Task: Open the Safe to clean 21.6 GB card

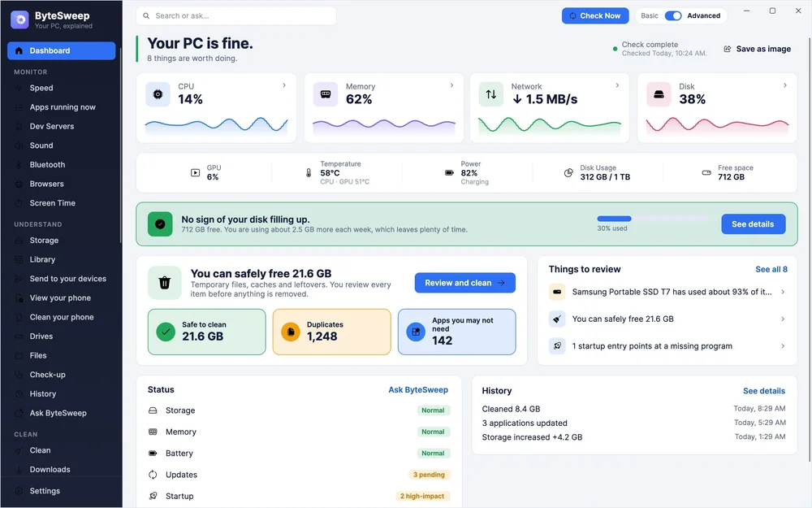Action: 206,332
